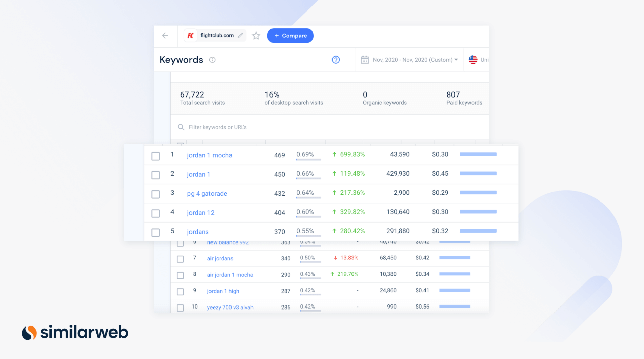Viewport: 644px width, 359px height.
Task: Tick the yeezy 700 v3 alvah checkbox
Action: [x=180, y=308]
